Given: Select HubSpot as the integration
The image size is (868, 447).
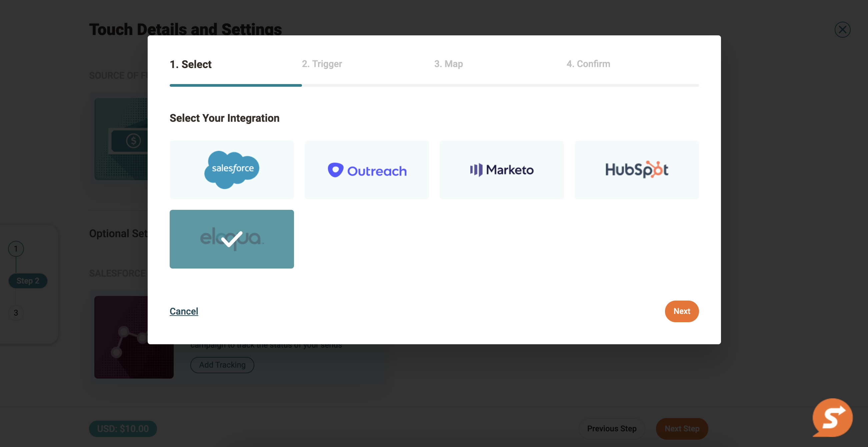Looking at the screenshot, I should point(637,169).
